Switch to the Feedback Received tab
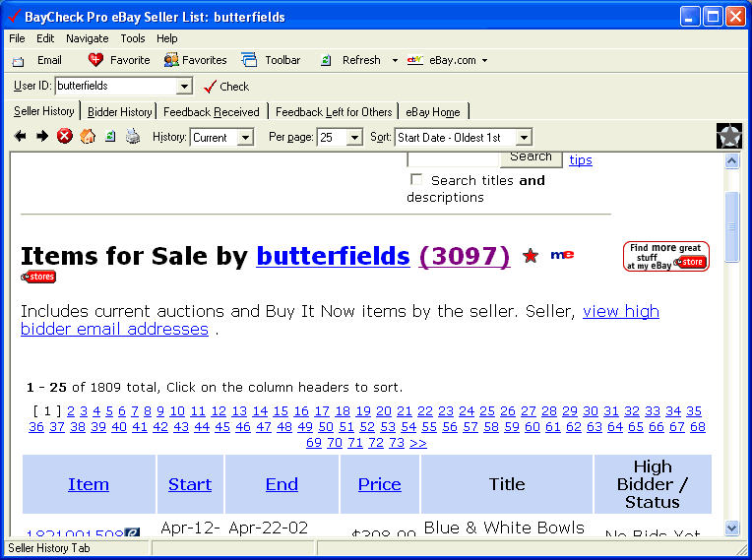The height and width of the screenshot is (560, 752). tap(211, 112)
